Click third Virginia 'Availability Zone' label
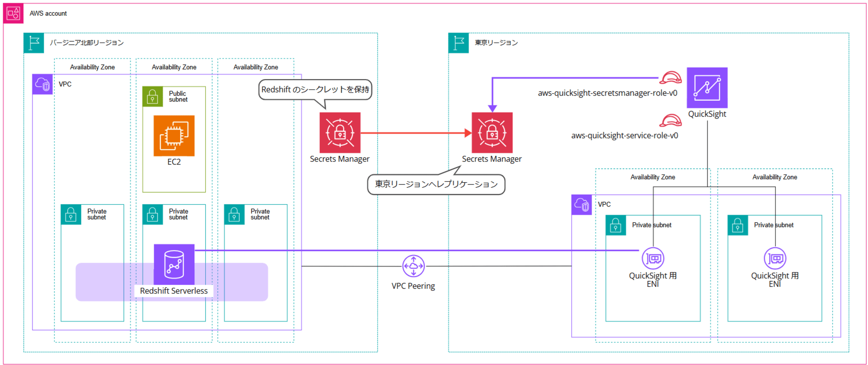868x365 pixels. coord(256,67)
